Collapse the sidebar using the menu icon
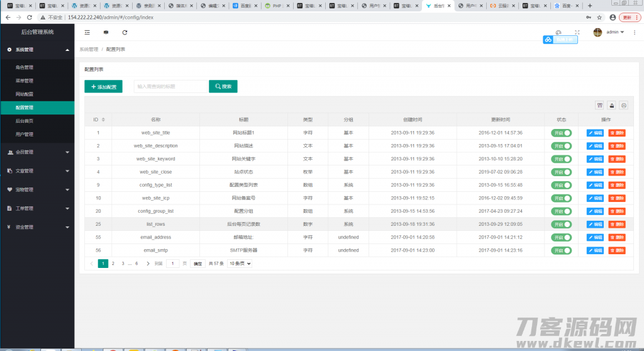Screen dimensions: 644x351 click(x=87, y=32)
